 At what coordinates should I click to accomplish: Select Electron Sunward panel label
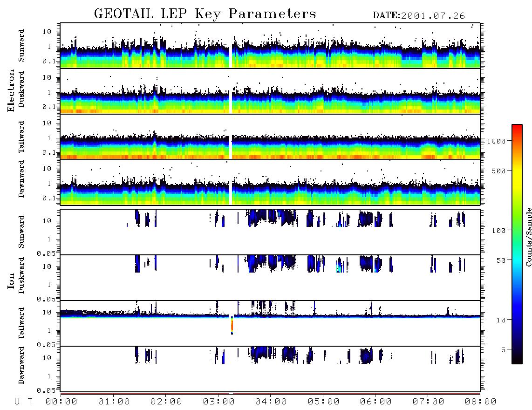(x=21, y=46)
